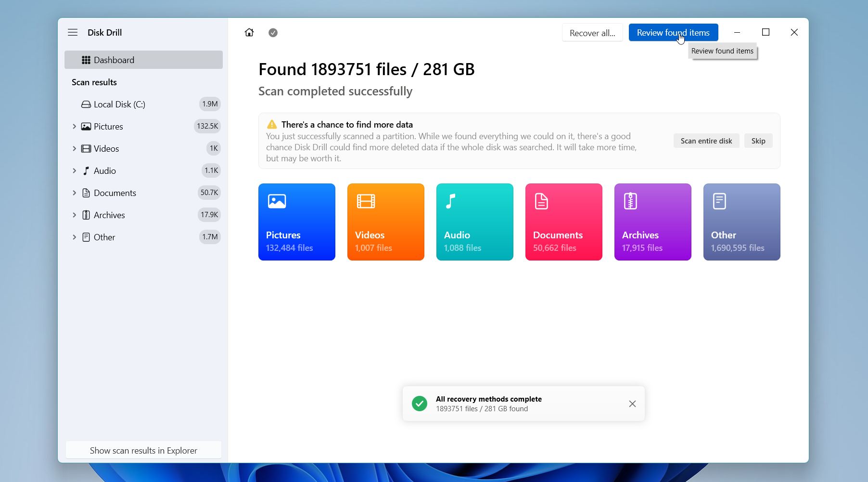Click Scan completed successfully text
The width and height of the screenshot is (868, 482).
pyautogui.click(x=335, y=91)
